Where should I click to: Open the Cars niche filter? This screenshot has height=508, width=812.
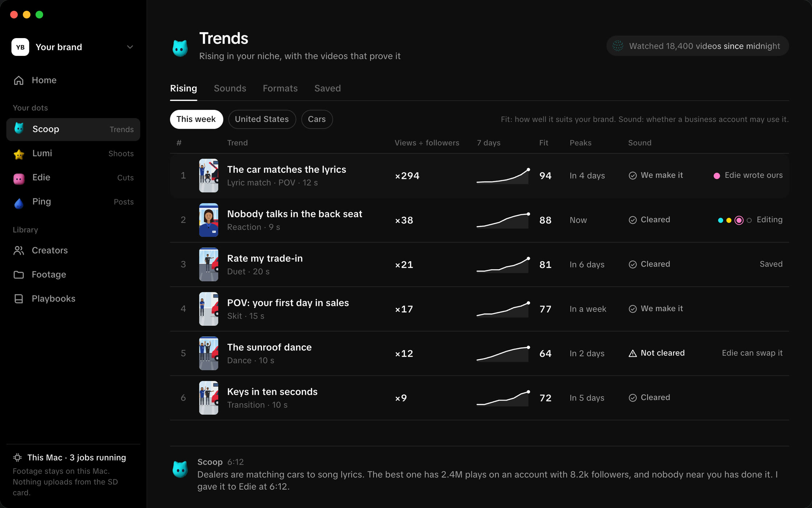[317, 119]
